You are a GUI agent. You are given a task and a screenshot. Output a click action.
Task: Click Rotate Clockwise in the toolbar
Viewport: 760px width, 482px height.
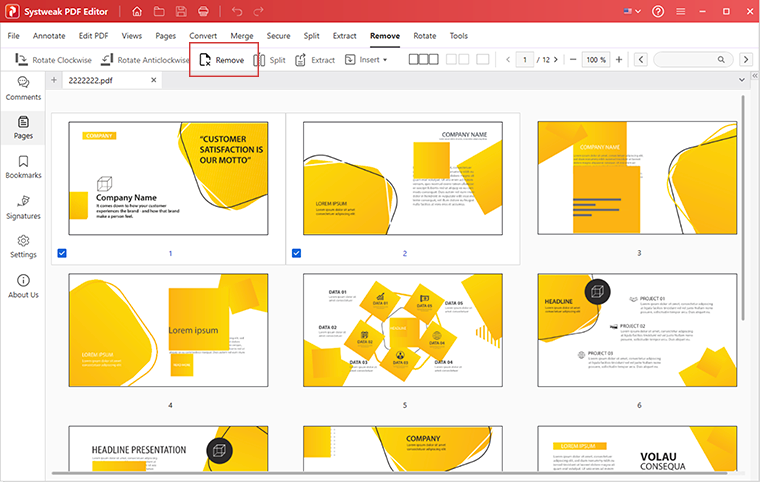click(x=53, y=60)
